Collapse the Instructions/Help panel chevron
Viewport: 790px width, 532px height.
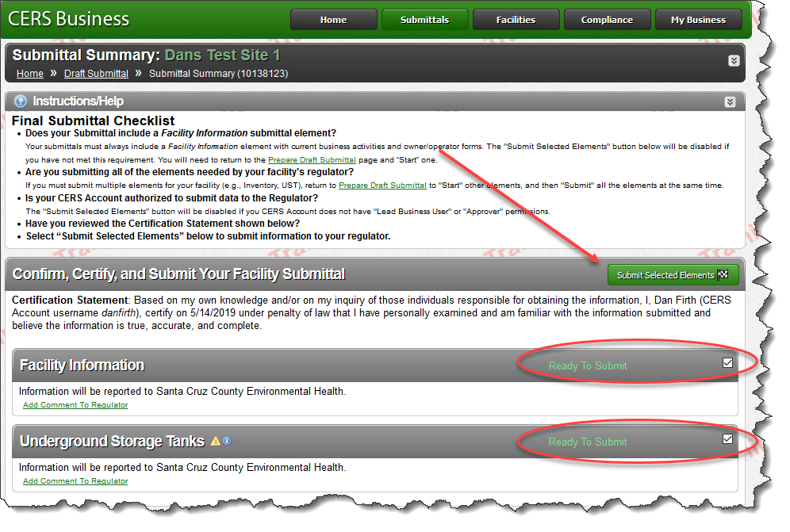pyautogui.click(x=730, y=101)
